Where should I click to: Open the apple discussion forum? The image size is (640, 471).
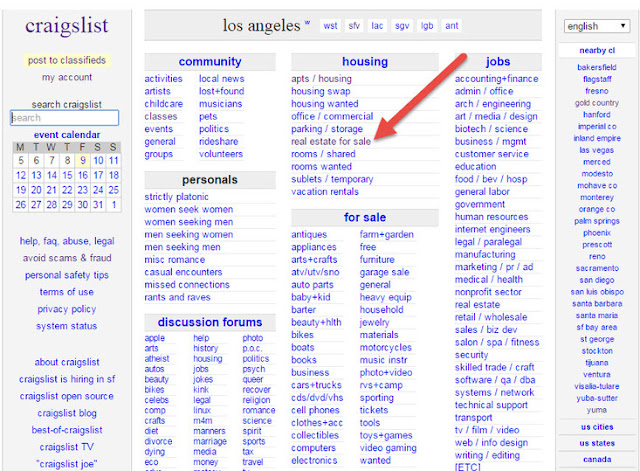(x=155, y=338)
